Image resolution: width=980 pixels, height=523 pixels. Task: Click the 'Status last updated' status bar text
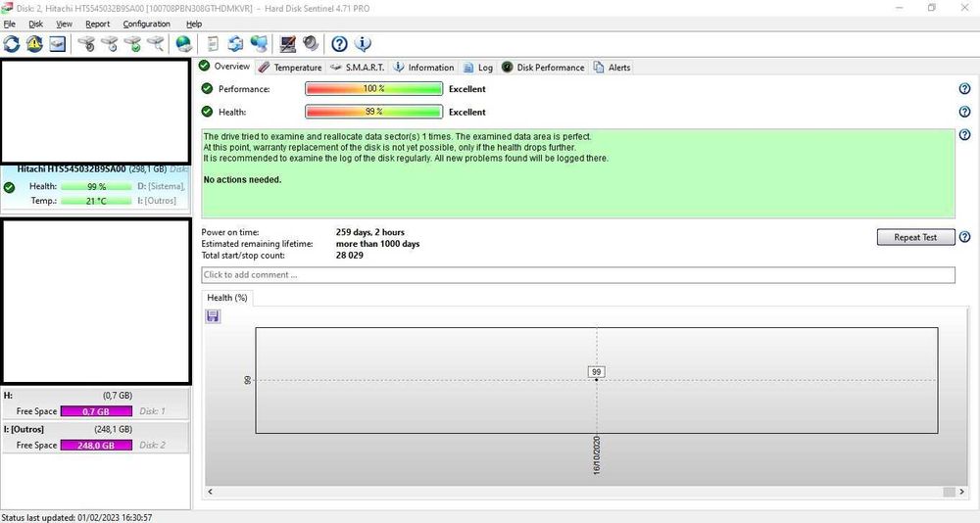[76, 517]
